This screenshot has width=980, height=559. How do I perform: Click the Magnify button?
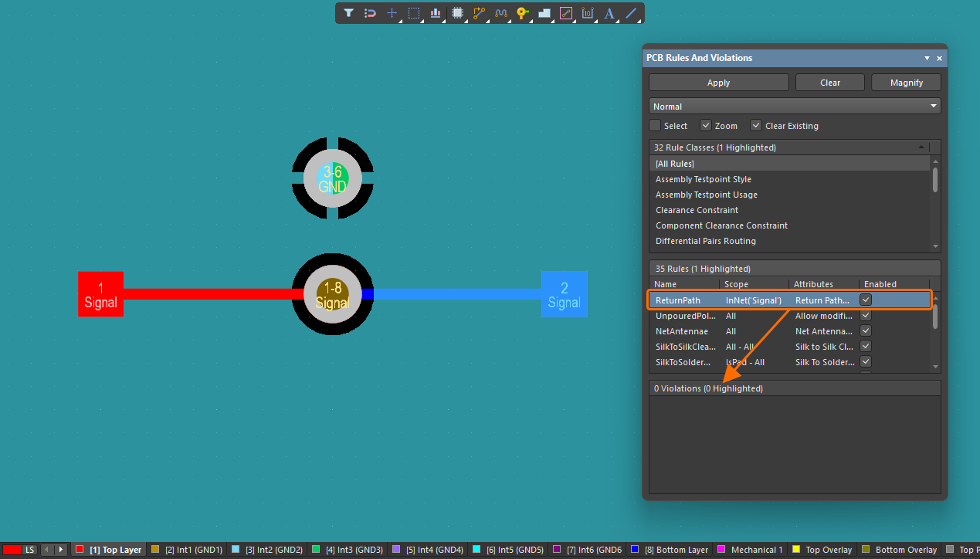point(907,83)
